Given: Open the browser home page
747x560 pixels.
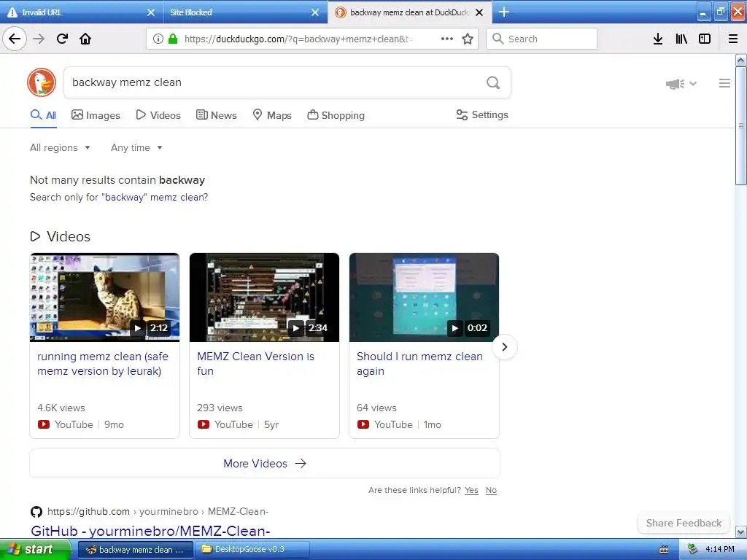Looking at the screenshot, I should coord(85,39).
